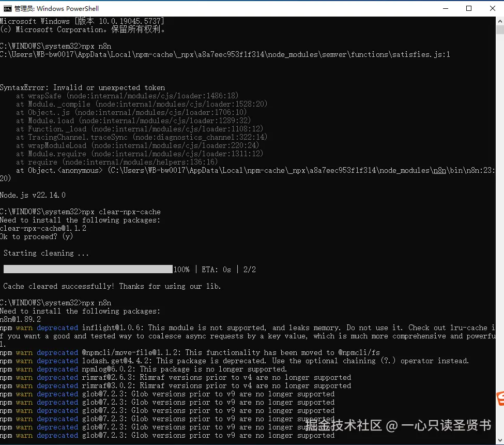
Task: Click the 'at TracingChannel.traceSync' stack line
Action: (142, 137)
